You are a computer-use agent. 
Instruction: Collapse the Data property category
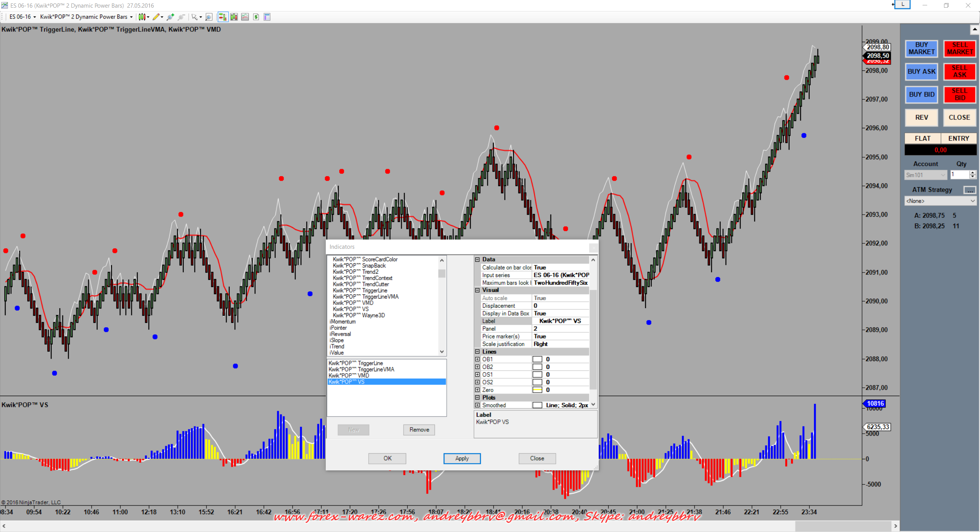pos(477,259)
